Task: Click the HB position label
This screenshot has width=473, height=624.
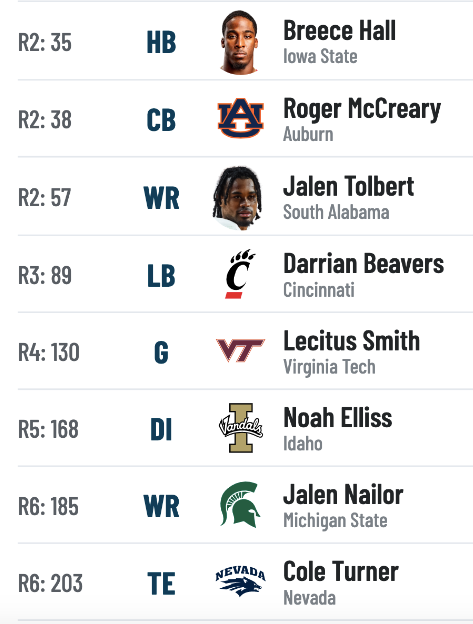Action: click(x=161, y=42)
